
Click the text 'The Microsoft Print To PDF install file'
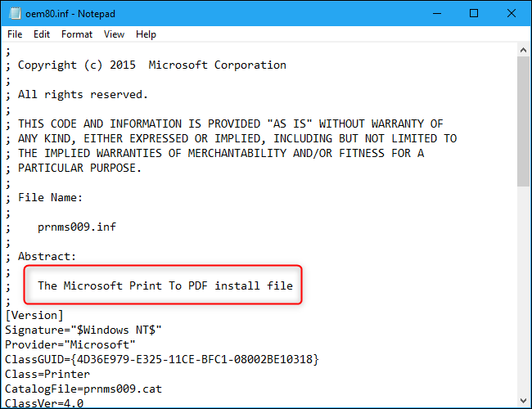click(x=165, y=285)
